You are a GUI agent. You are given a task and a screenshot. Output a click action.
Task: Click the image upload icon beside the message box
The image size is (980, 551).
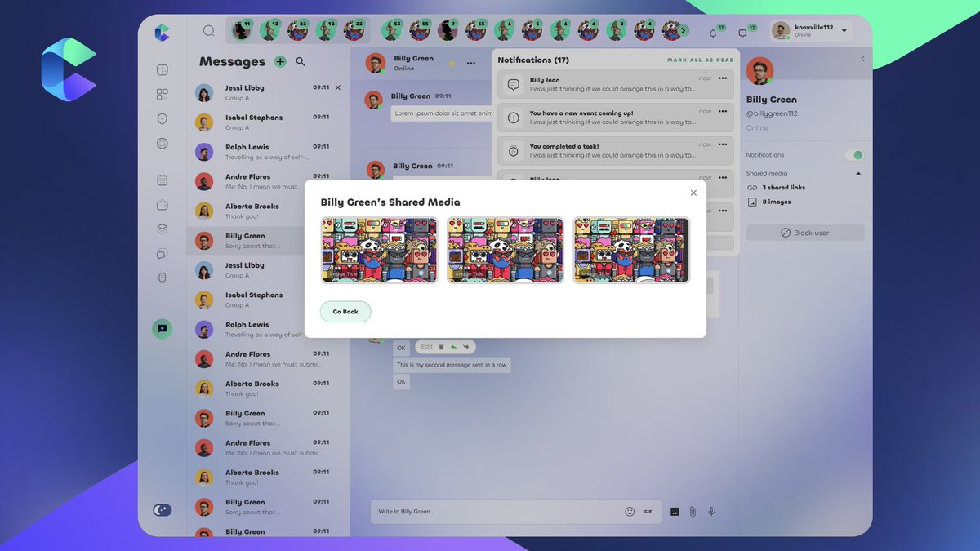tap(675, 512)
